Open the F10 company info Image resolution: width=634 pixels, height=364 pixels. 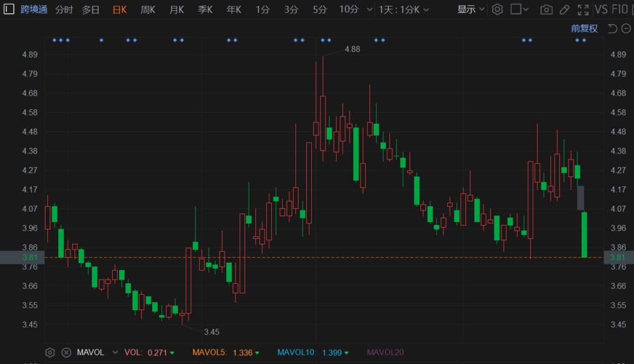tap(619, 9)
